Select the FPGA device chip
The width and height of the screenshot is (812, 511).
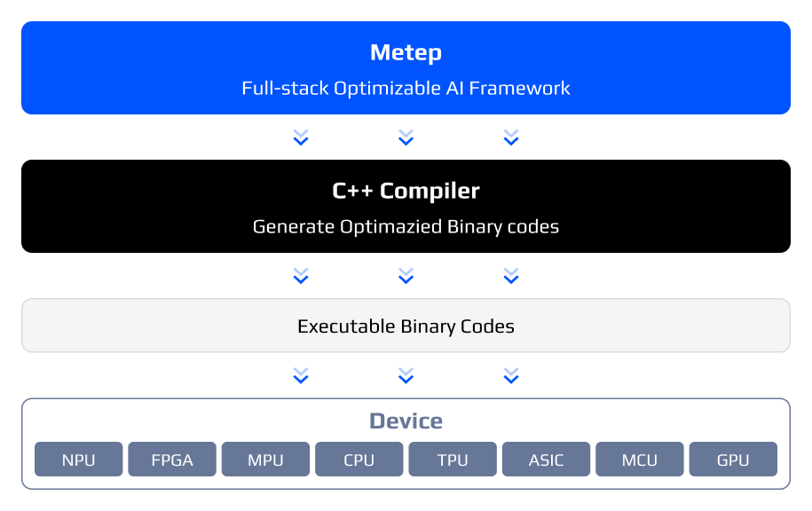(x=172, y=460)
